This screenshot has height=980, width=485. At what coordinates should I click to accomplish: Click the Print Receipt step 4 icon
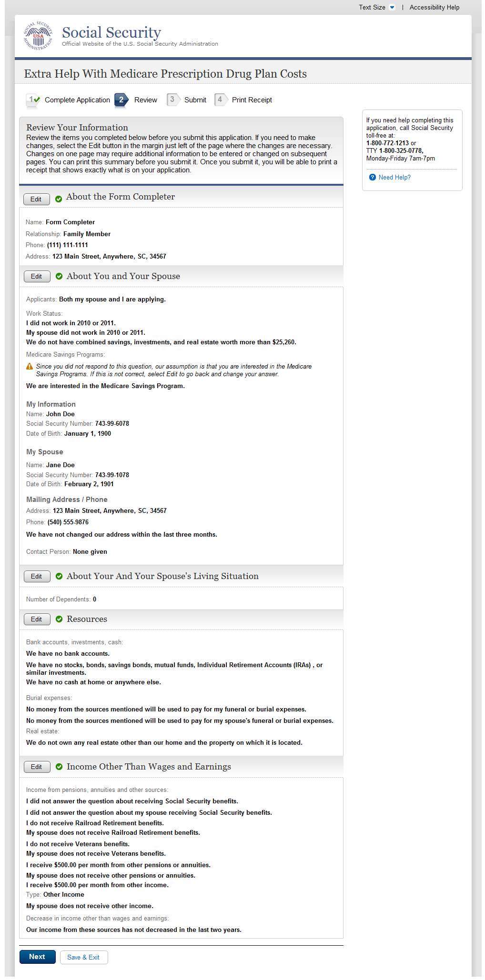(220, 100)
